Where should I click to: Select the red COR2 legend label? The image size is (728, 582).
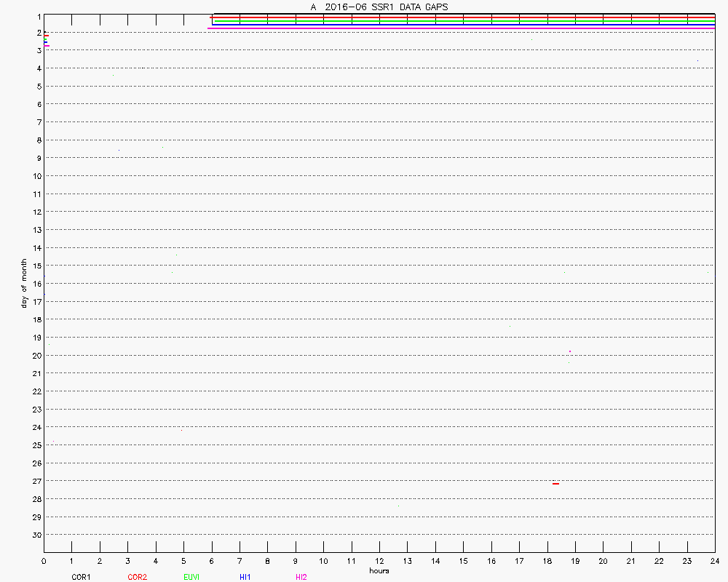(x=137, y=577)
